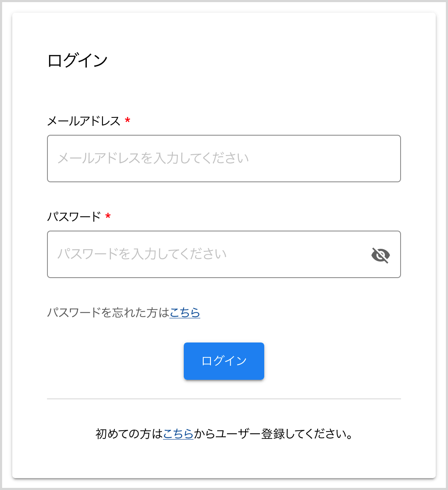Click the 初めての方は text
The height and width of the screenshot is (490, 448).
[129, 434]
